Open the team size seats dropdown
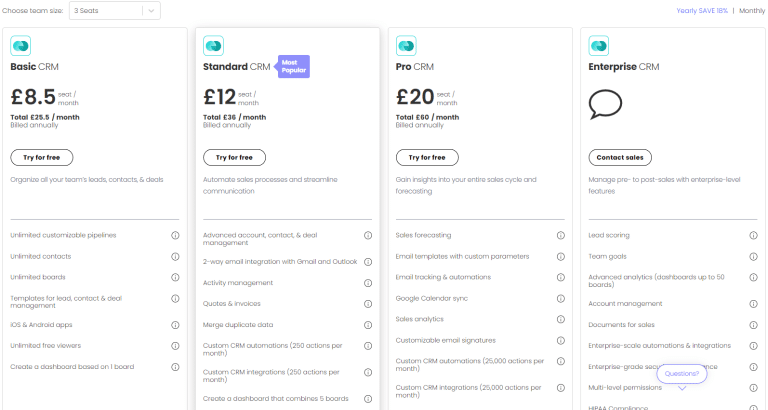 tap(115, 11)
